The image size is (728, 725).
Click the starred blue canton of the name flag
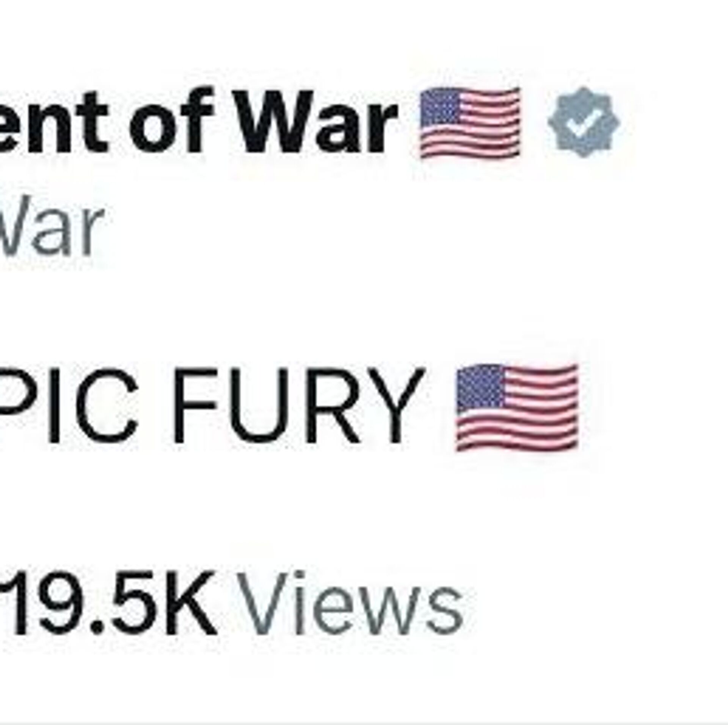click(x=440, y=107)
